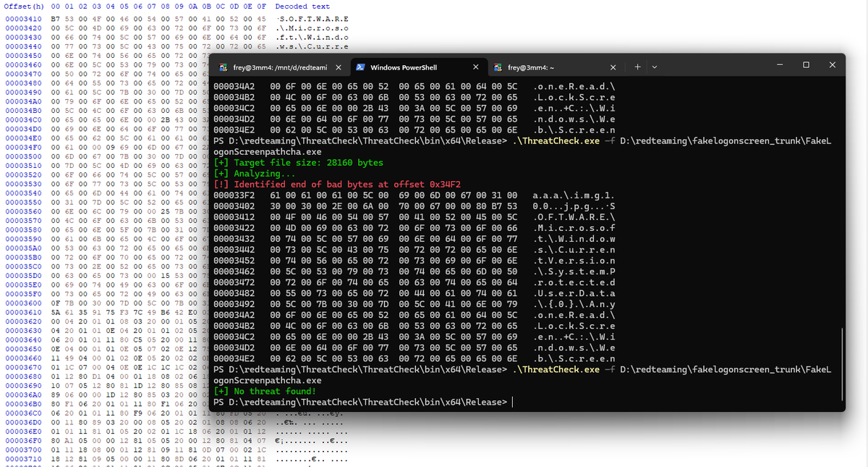Click decoded text 'a.a.a.\.i.m.g.1.' in terminal
Screen dimensions: 868x467
tap(574, 195)
